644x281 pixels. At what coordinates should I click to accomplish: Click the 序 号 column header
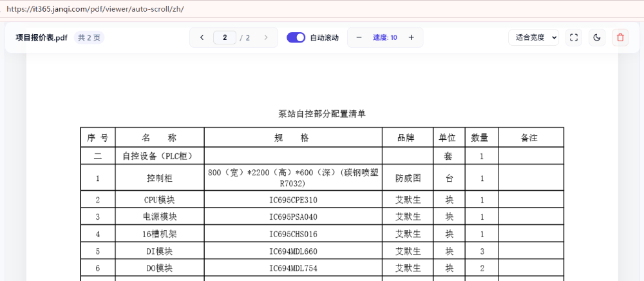click(98, 138)
